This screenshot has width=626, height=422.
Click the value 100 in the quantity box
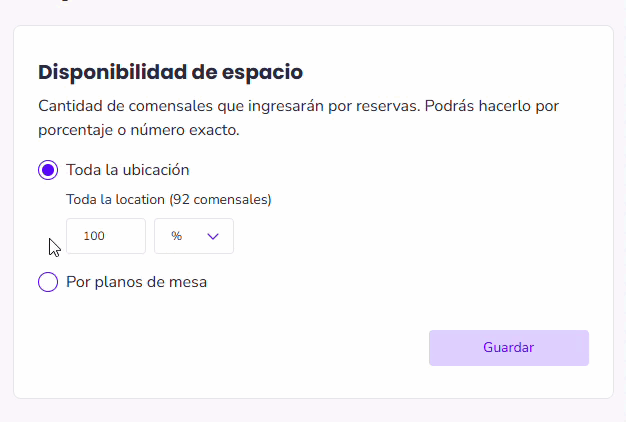[x=94, y=236]
